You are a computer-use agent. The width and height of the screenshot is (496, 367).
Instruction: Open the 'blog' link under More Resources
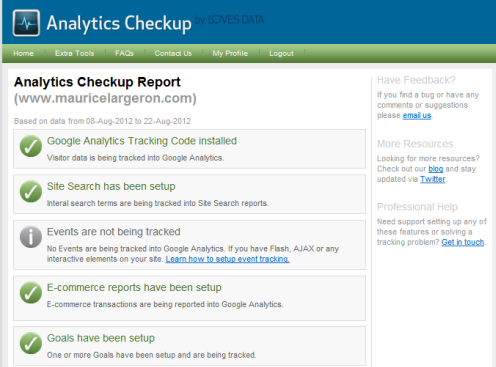click(x=436, y=169)
